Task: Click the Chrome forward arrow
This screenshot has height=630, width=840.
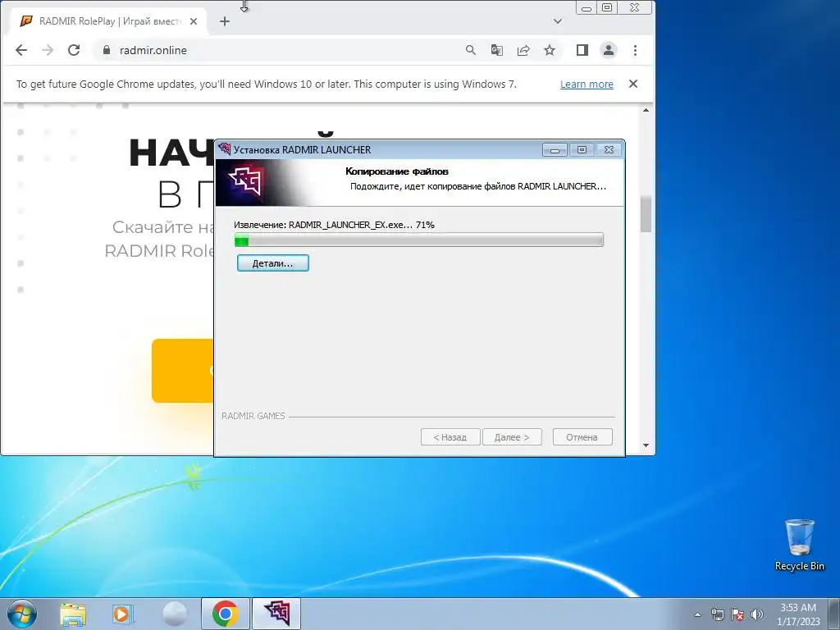Action: [48, 50]
